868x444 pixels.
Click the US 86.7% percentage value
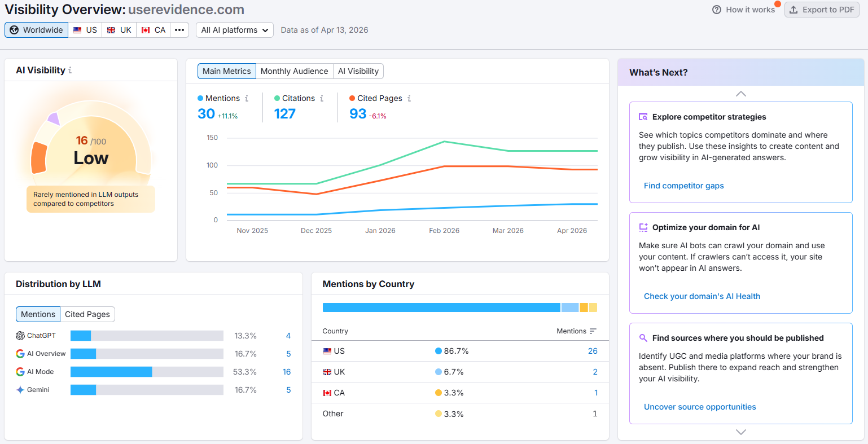[x=456, y=351]
